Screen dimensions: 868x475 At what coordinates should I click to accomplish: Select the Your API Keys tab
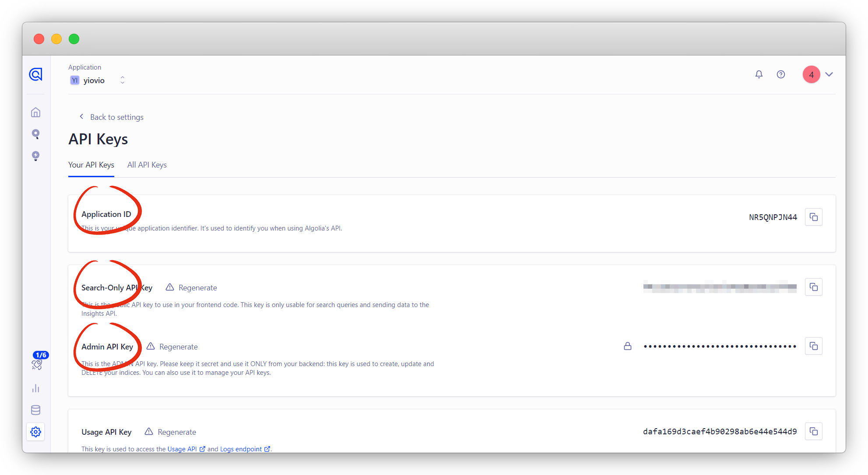(91, 165)
